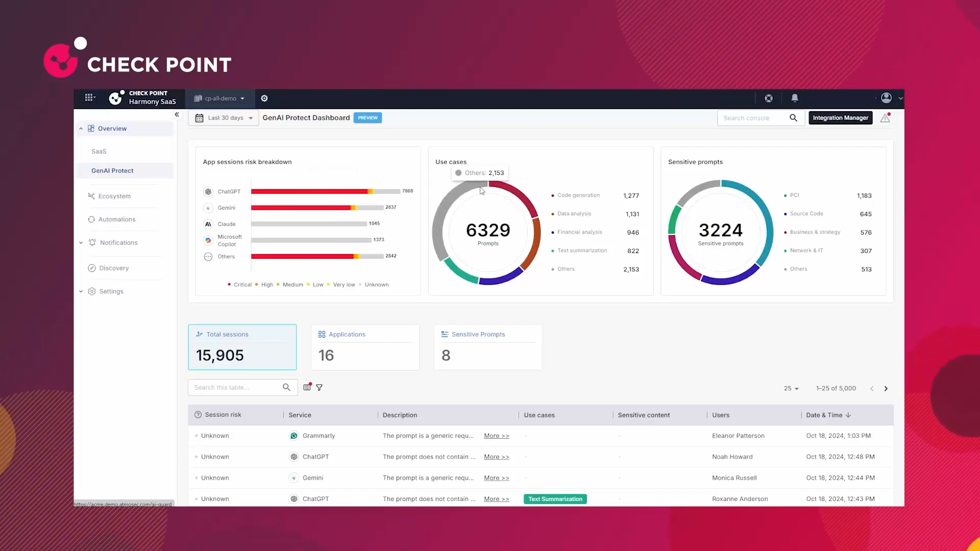Click the Search console input field

pos(753,118)
